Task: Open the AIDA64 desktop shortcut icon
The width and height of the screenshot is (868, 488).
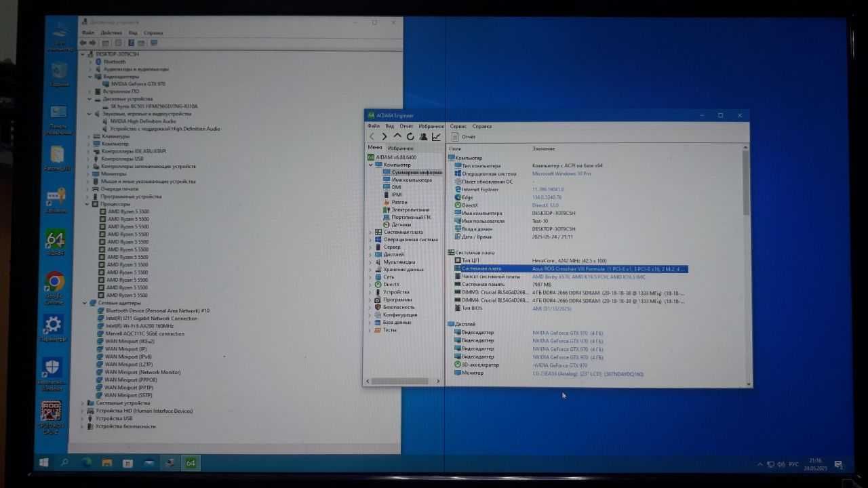Action: pyautogui.click(x=55, y=243)
